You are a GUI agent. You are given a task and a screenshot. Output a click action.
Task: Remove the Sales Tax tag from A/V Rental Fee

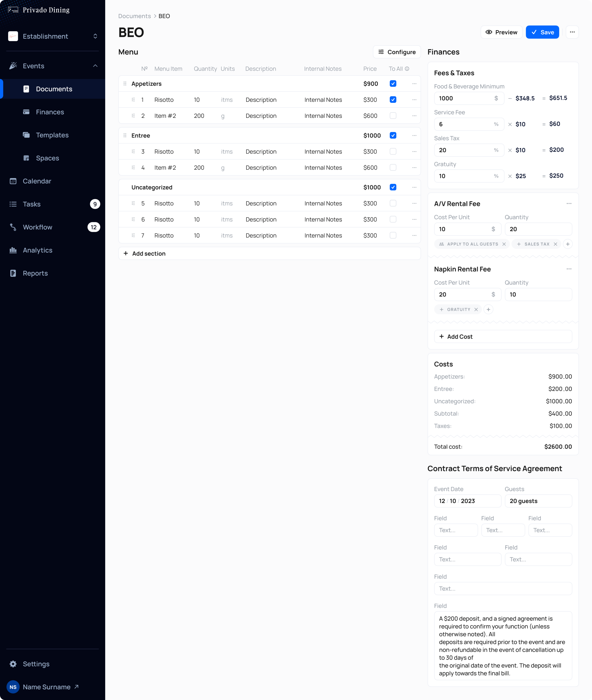tap(556, 244)
